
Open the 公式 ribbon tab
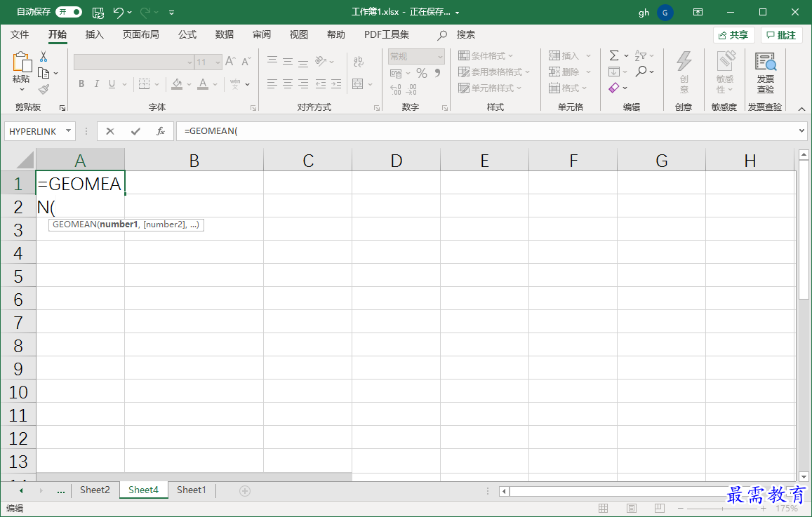187,34
